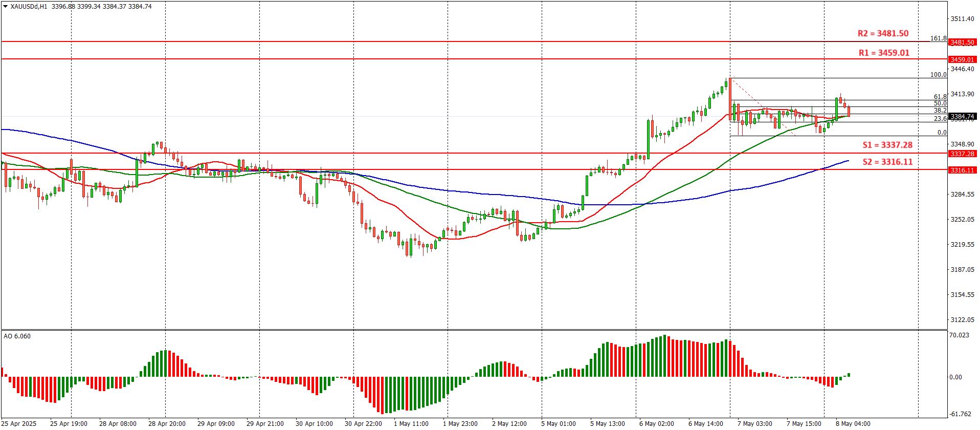
Task: Click the 6 May 02:00 time axis label
Action: [x=657, y=424]
